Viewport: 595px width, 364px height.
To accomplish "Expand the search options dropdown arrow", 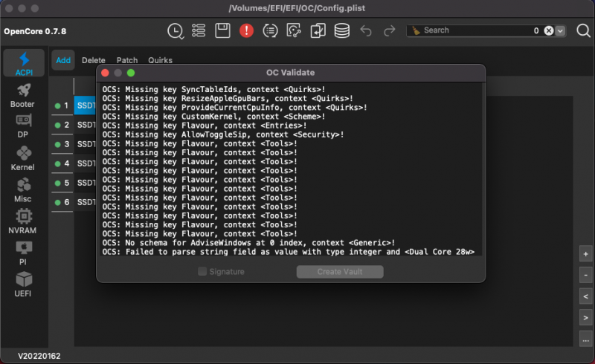I will [x=561, y=30].
